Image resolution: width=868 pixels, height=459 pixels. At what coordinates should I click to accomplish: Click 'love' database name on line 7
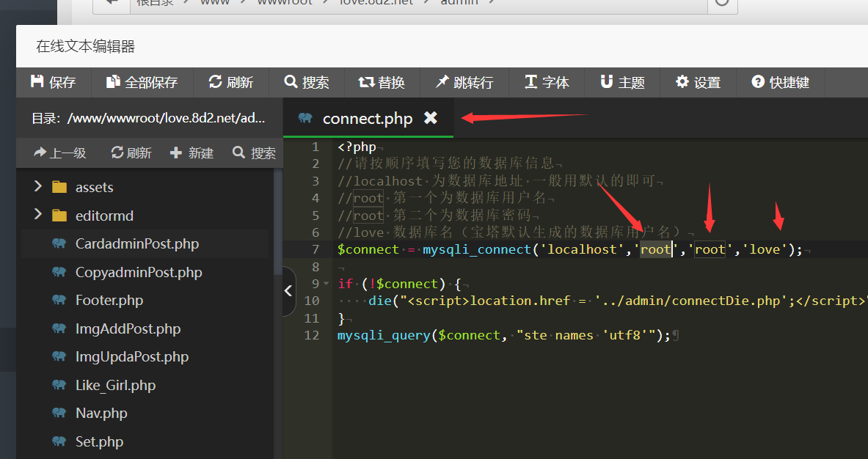(765, 249)
